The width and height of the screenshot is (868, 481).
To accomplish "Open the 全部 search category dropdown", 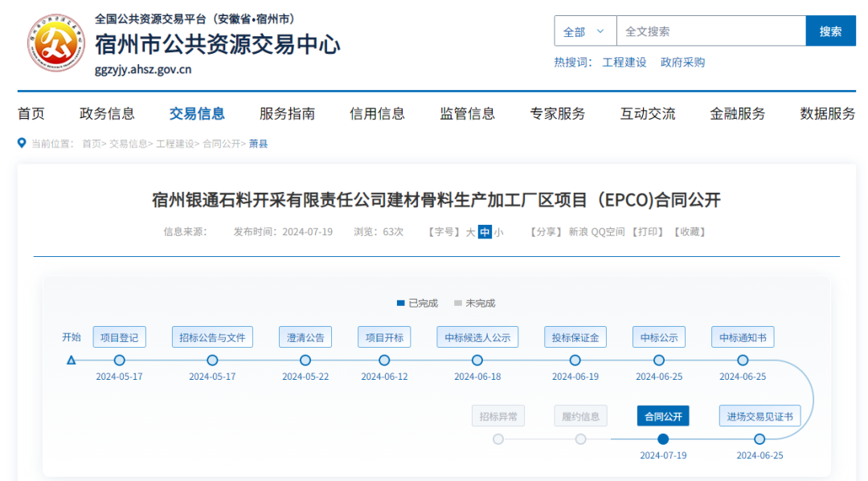I will coord(584,31).
